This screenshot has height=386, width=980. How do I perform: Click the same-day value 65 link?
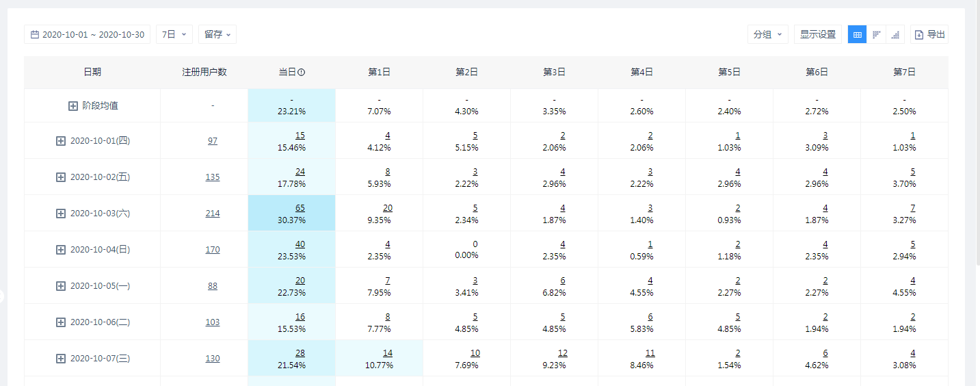(x=300, y=208)
